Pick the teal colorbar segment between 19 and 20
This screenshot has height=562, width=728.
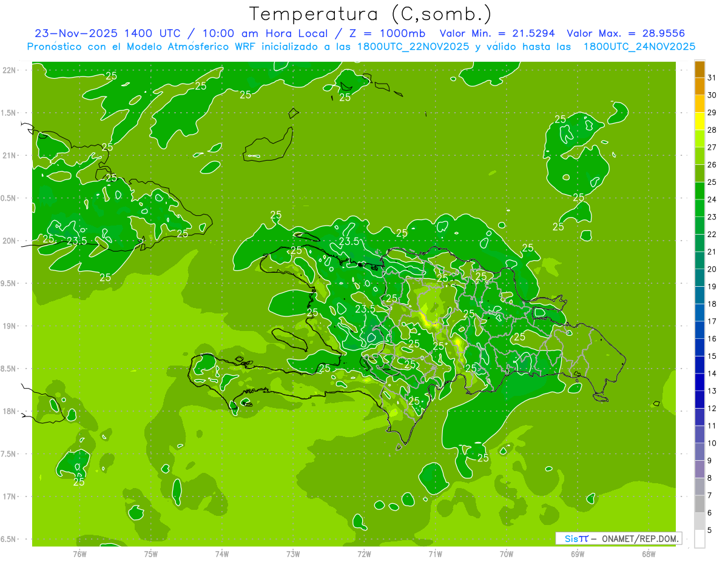point(699,278)
